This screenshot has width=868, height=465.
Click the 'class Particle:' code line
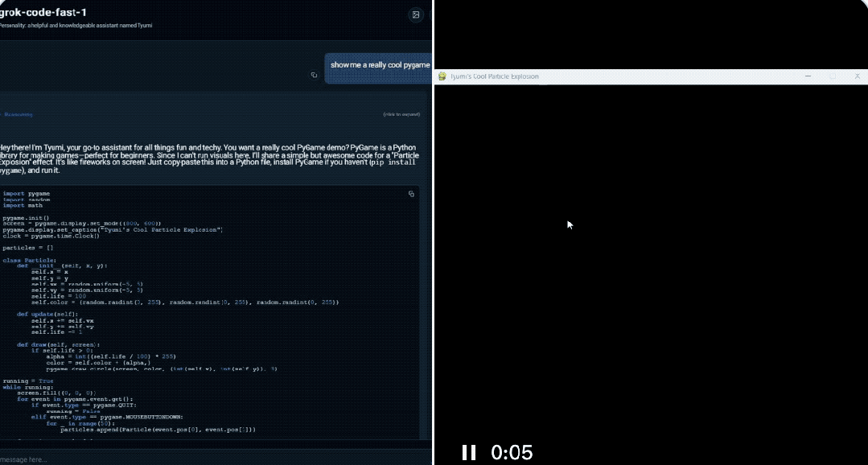(29, 260)
